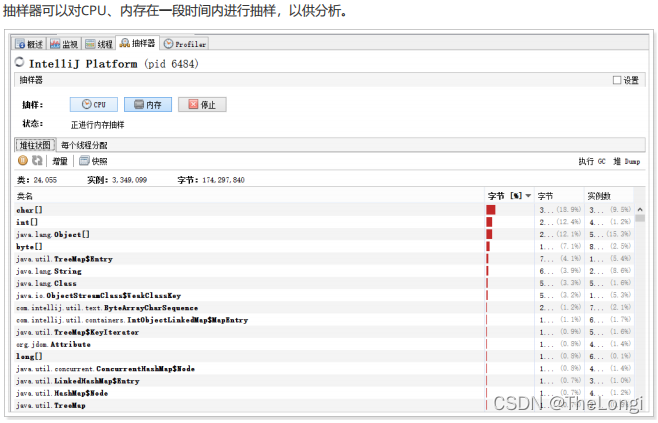Select the 抽样器 tab
658x423 pixels.
tap(137, 43)
